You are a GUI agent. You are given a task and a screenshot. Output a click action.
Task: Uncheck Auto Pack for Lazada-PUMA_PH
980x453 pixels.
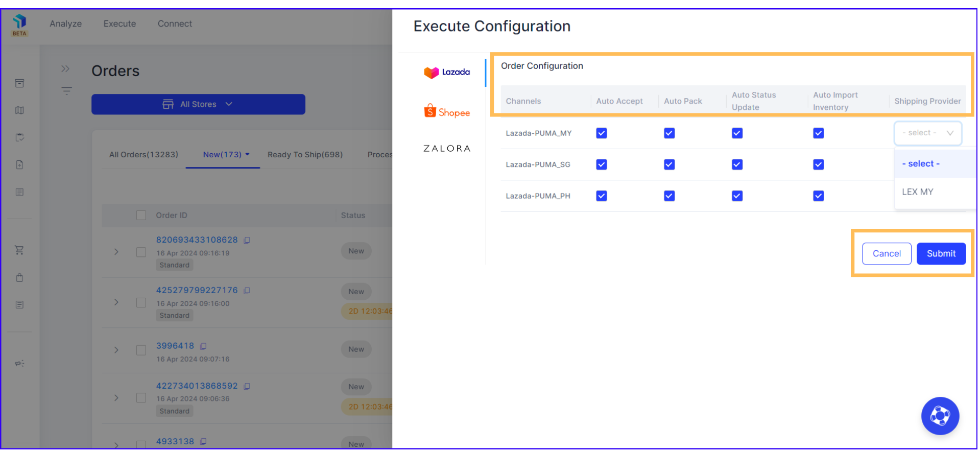click(x=670, y=196)
